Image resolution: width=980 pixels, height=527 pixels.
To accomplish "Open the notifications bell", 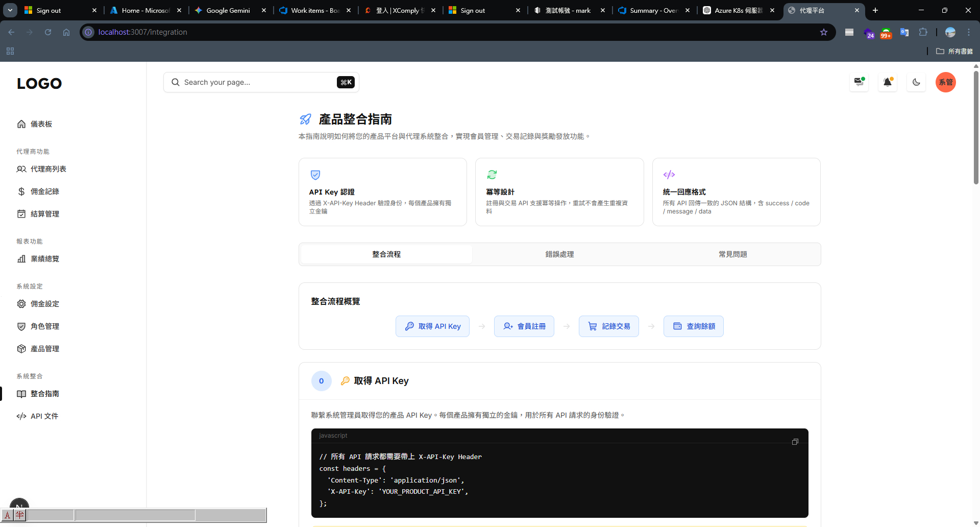I will [887, 82].
